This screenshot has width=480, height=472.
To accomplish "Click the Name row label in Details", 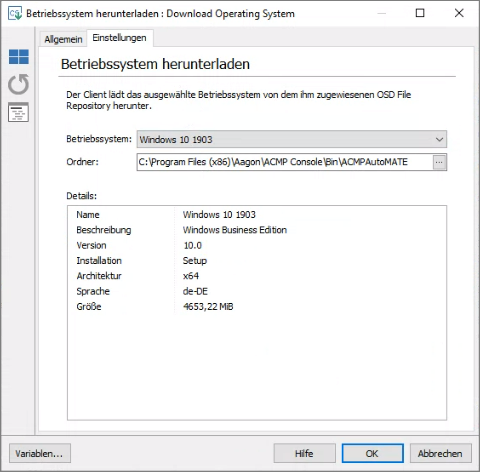I will (x=88, y=215).
